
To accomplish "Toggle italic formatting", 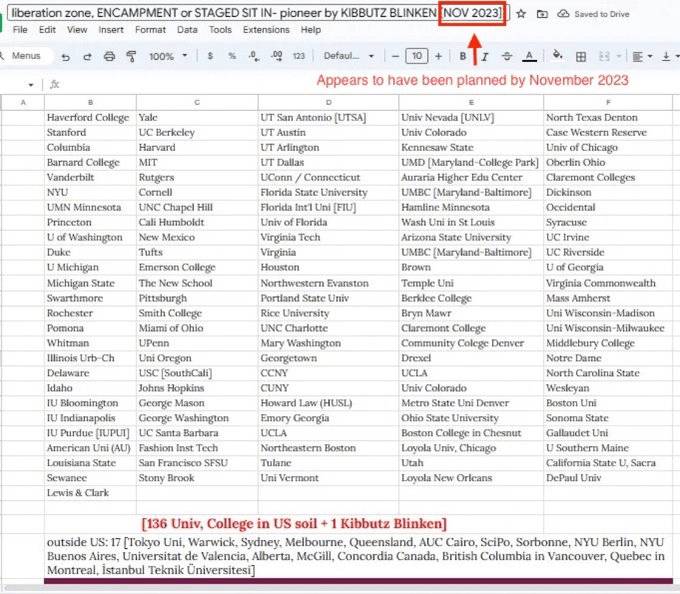I will pyautogui.click(x=484, y=56).
